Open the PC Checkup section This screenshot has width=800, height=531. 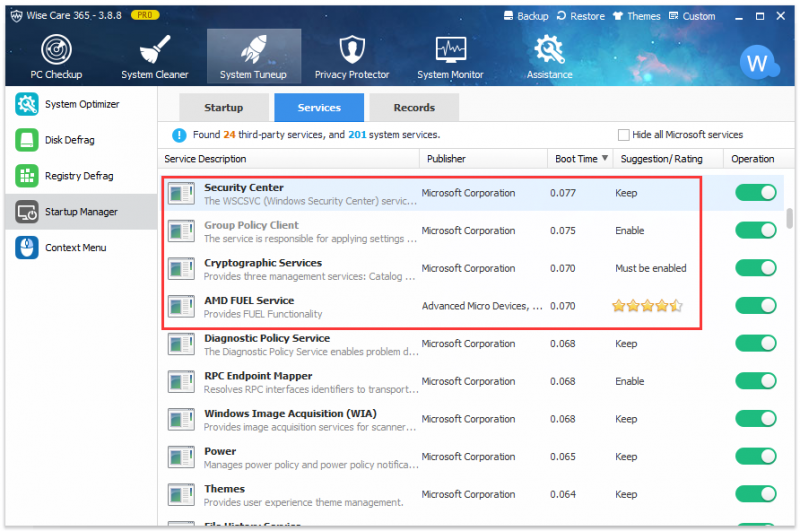(x=56, y=57)
